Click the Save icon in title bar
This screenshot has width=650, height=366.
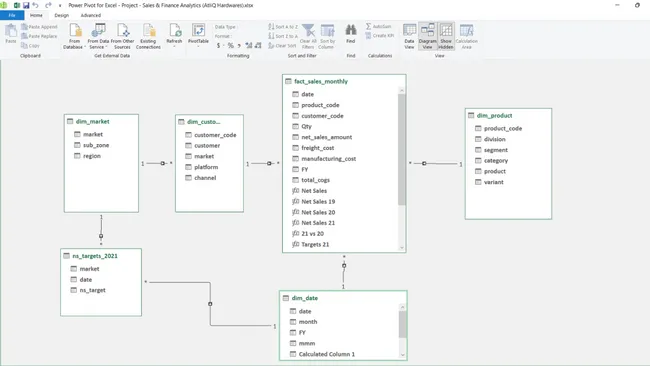[26, 5]
